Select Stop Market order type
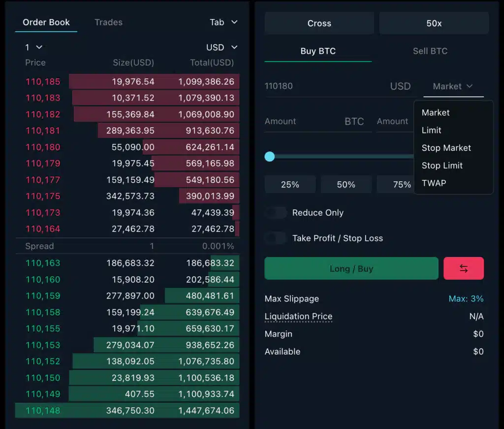Screen dimensions: 504x429 pyautogui.click(x=446, y=148)
